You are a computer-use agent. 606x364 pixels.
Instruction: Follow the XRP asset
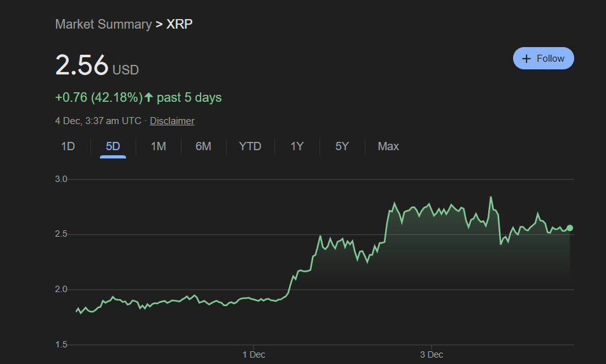click(543, 59)
